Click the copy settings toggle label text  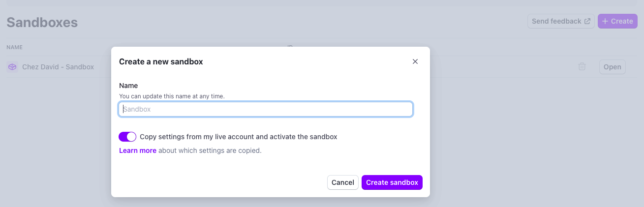239,137
